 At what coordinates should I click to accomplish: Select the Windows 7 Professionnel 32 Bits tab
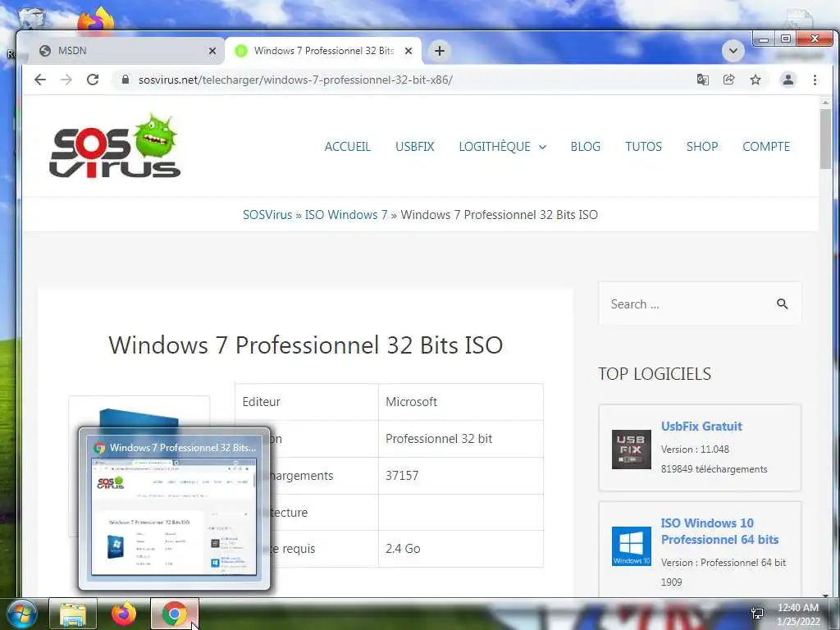[x=323, y=51]
